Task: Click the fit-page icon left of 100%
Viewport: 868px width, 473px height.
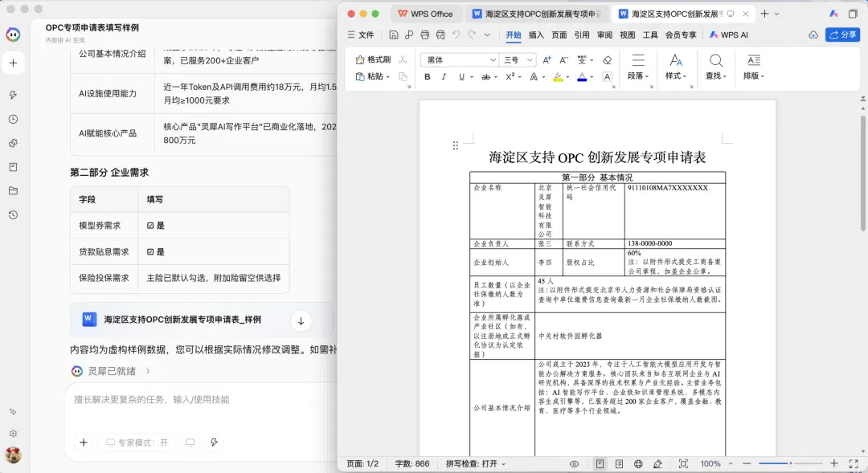Action: click(683, 463)
